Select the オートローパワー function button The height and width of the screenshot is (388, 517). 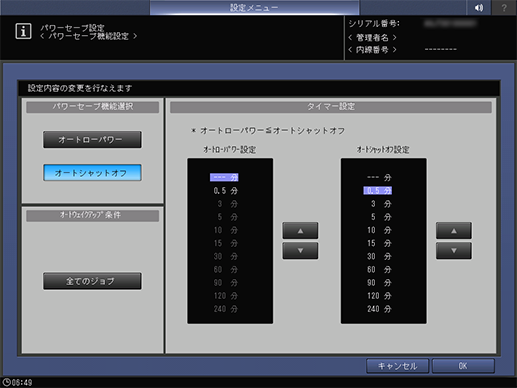tap(92, 139)
